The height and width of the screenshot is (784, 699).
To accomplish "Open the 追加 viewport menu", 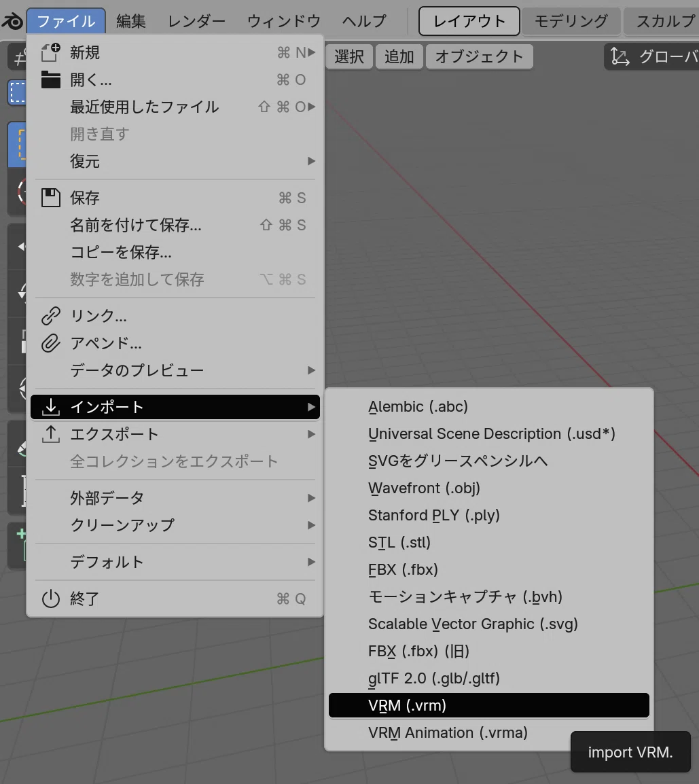I will [x=399, y=56].
